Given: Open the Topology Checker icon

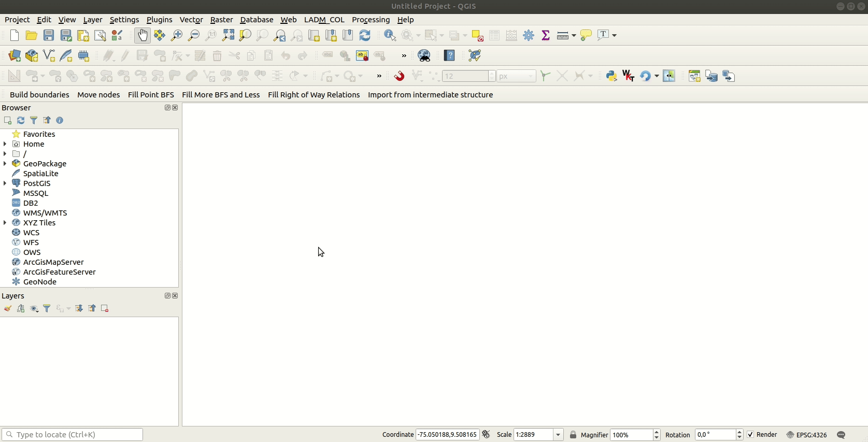Looking at the screenshot, I should (x=475, y=55).
